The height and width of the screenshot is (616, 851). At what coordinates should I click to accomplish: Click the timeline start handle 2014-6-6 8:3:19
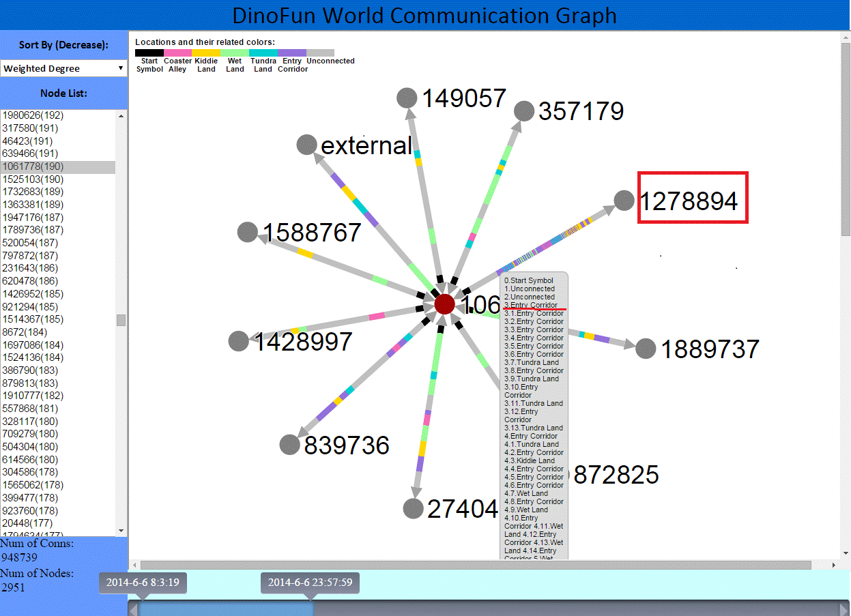point(143,583)
